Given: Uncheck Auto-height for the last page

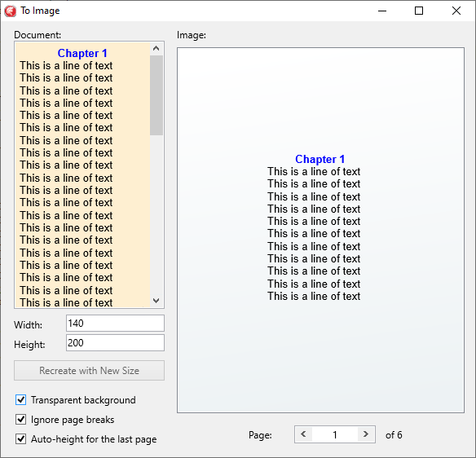Looking at the screenshot, I should pos(20,439).
